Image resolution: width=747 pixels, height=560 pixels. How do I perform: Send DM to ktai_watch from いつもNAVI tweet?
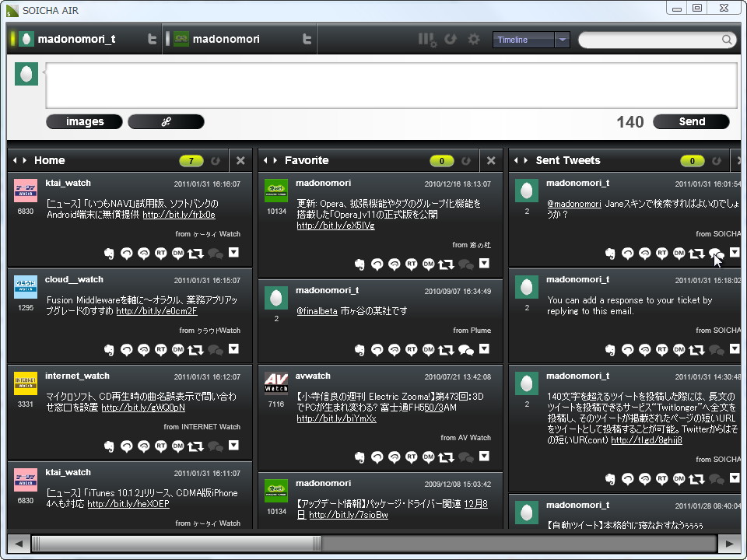coord(177,254)
